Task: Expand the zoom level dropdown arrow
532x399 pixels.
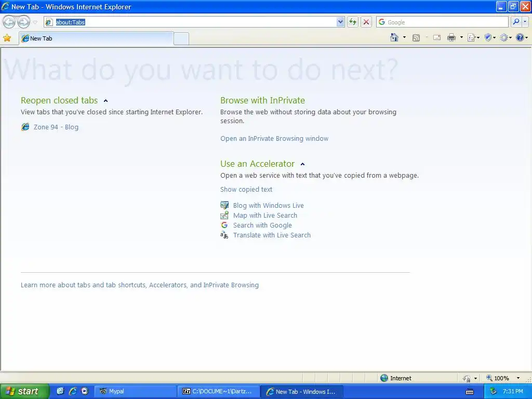Action: 518,378
